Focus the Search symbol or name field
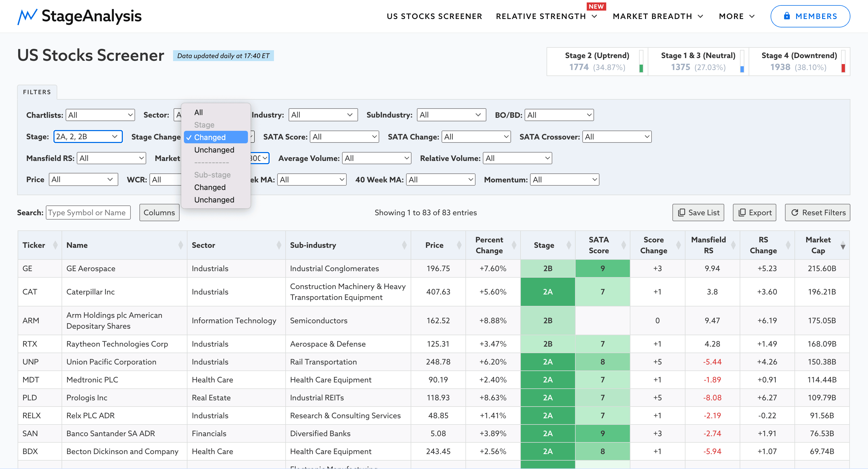 coord(88,213)
